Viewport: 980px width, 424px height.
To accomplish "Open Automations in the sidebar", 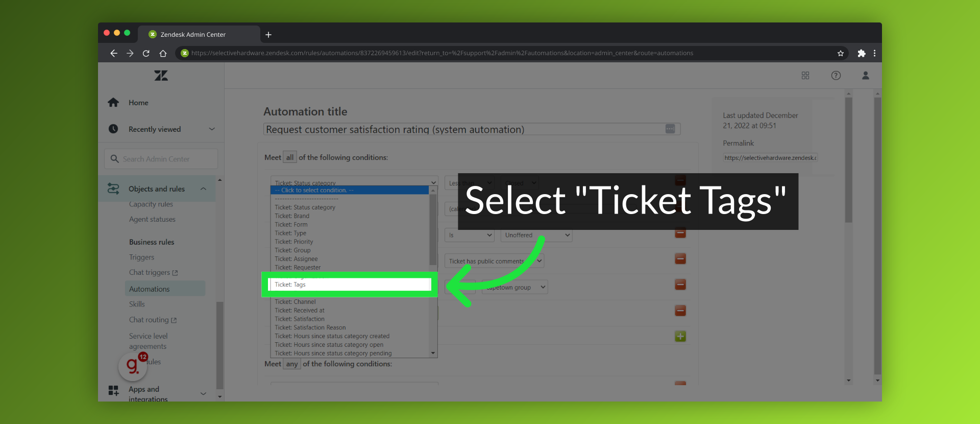I will [165, 289].
